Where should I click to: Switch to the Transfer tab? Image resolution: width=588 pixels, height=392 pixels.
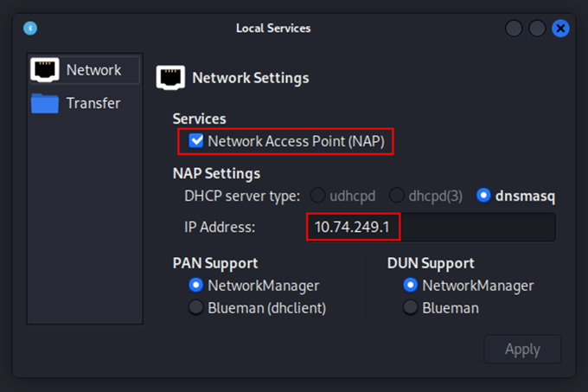pos(85,103)
